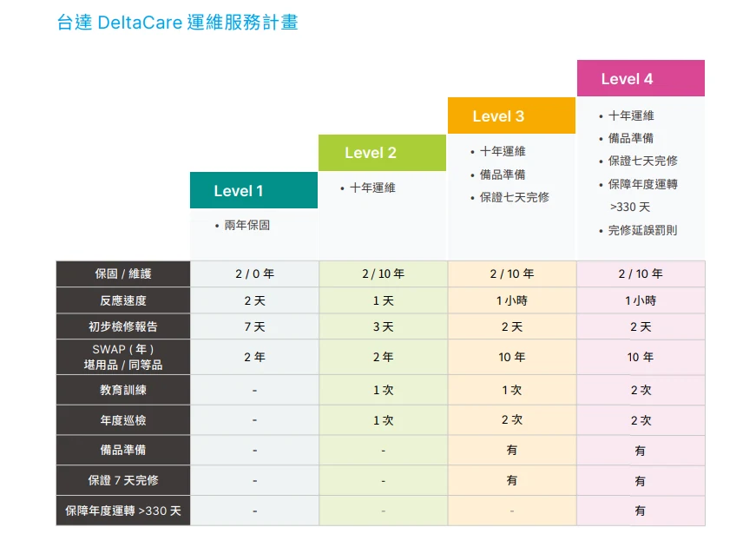756x547 pixels.
Task: Click the 初步檢修報告 value 3 天 for Level 2
Action: tap(384, 327)
